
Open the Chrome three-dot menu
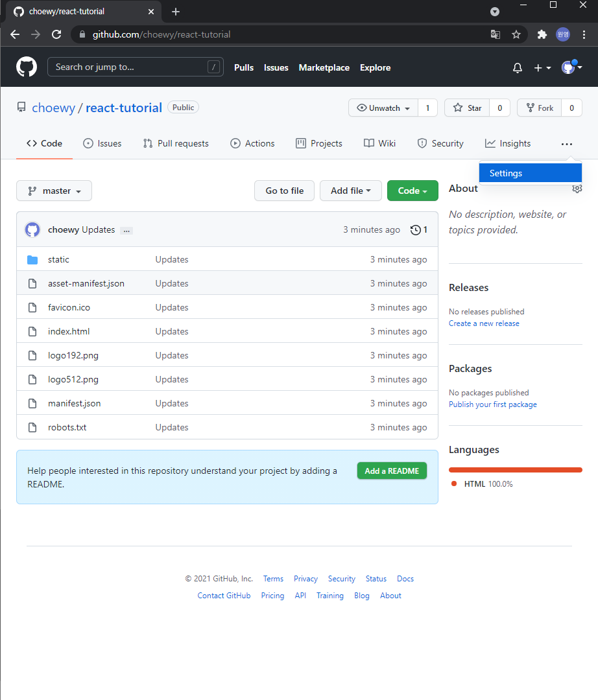tap(584, 34)
